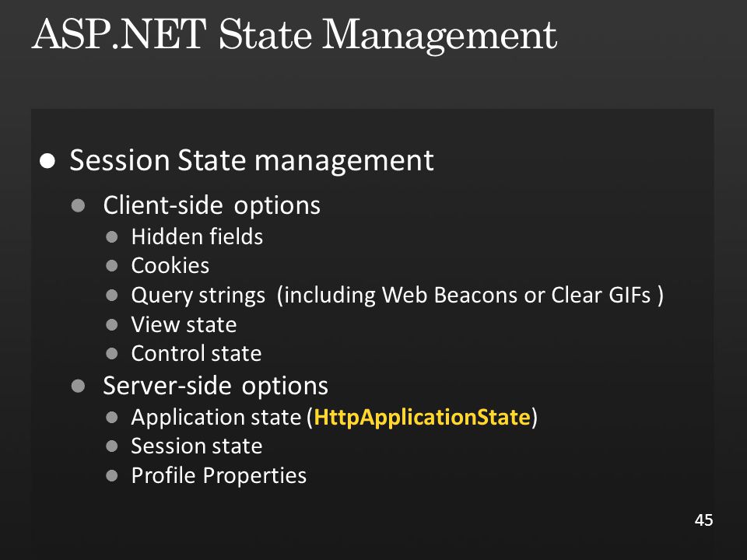747x560 pixels.
Task: Select the Client-side options text
Action: click(x=212, y=205)
